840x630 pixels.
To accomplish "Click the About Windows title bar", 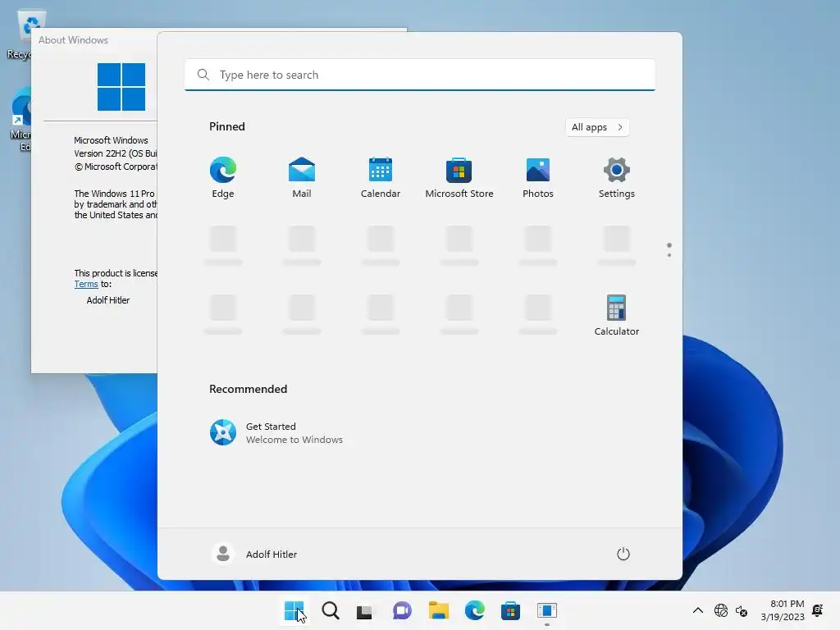I will point(94,39).
